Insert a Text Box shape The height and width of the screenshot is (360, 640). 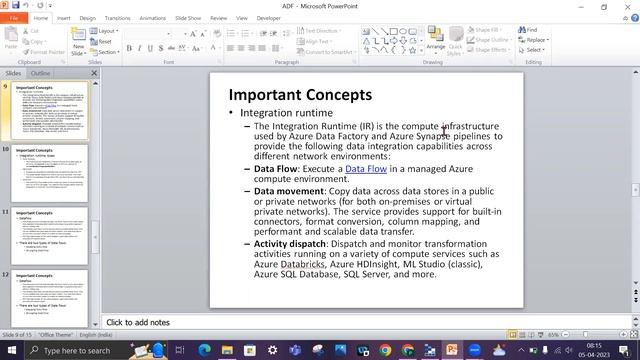366,31
